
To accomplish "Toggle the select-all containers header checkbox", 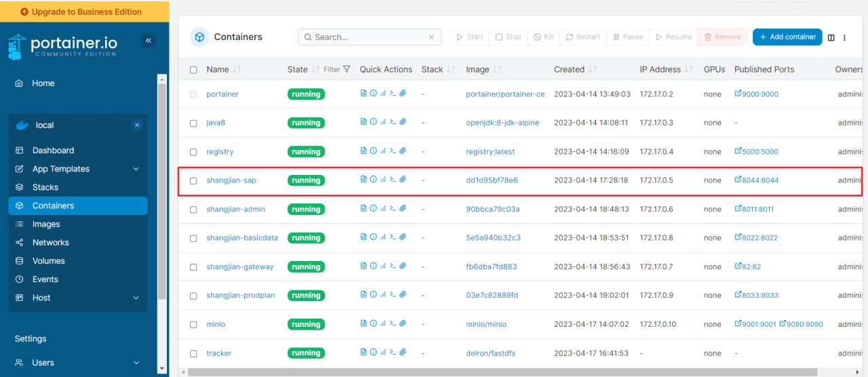I will tap(193, 70).
